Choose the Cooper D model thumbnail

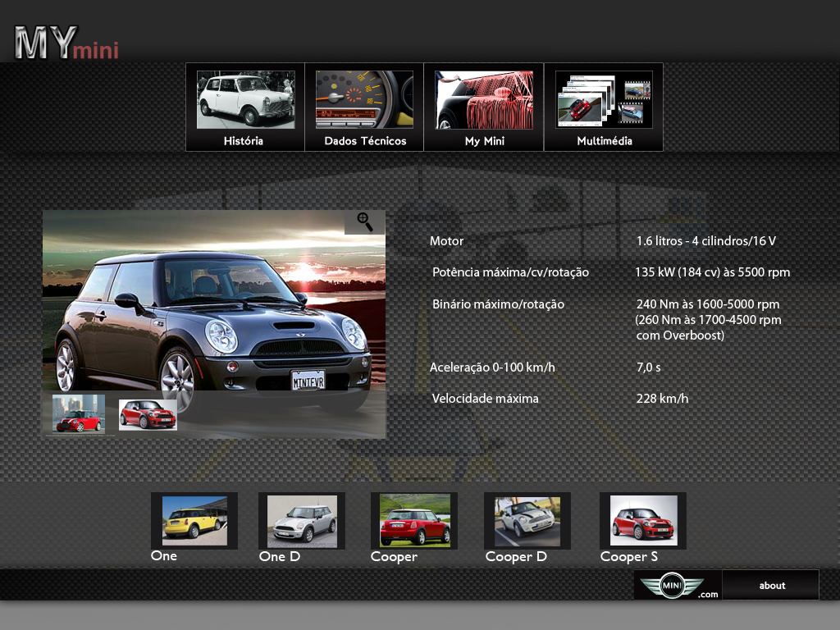(527, 521)
